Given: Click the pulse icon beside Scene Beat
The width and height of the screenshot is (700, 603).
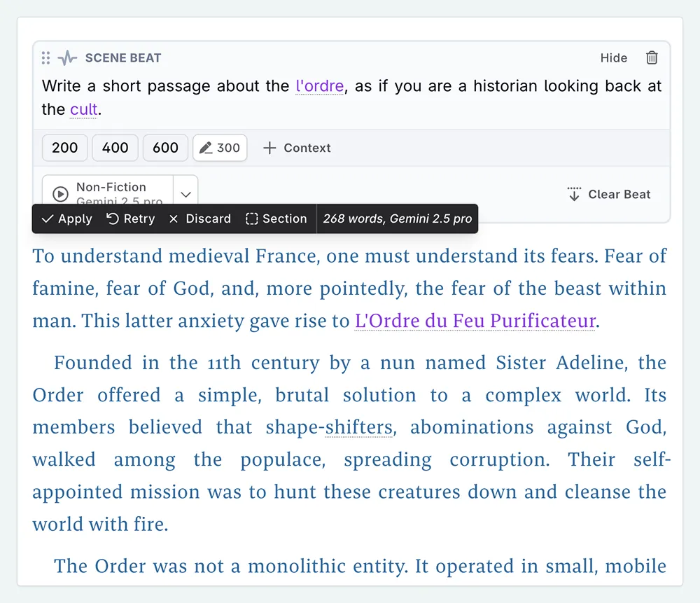Looking at the screenshot, I should [67, 58].
